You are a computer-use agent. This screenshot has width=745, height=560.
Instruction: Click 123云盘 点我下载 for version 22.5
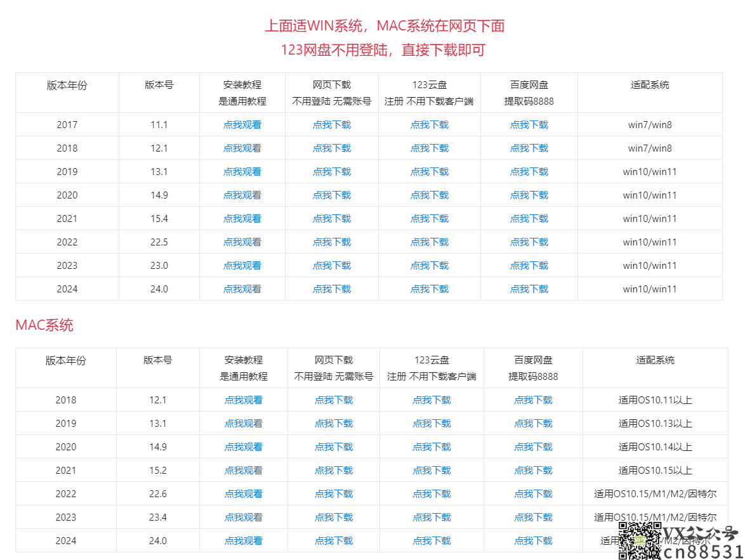(x=430, y=242)
